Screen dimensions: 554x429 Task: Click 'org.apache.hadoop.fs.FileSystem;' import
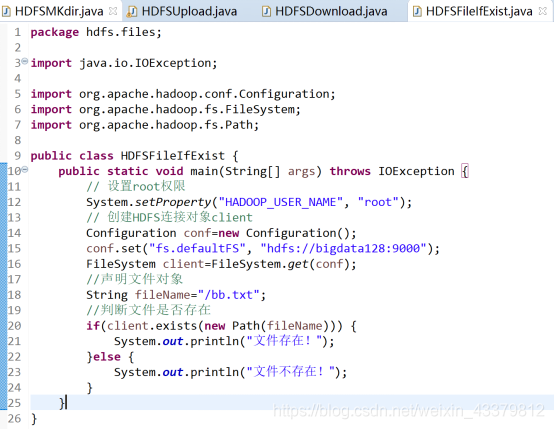tap(190, 110)
